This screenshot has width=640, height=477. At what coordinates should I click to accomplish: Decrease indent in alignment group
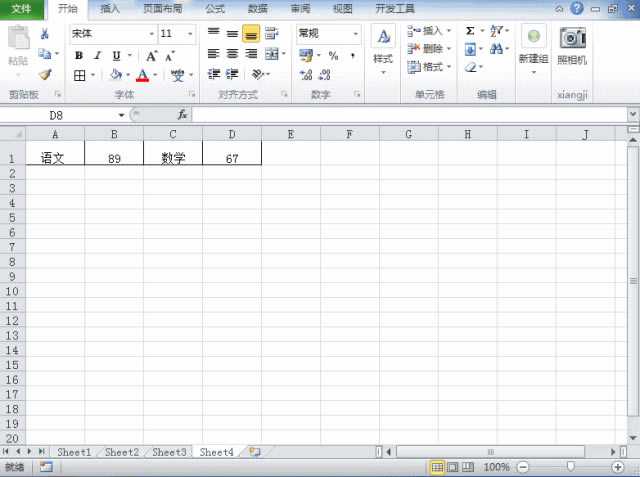(213, 74)
